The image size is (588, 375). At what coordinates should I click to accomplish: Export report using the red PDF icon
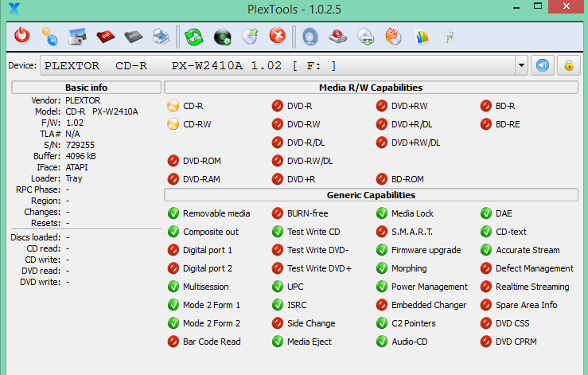pos(105,37)
